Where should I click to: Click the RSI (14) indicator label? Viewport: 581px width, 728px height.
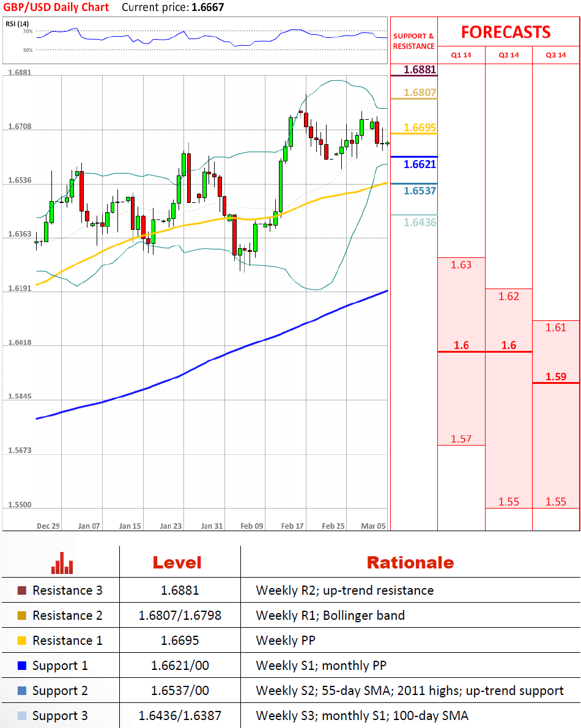click(x=17, y=24)
